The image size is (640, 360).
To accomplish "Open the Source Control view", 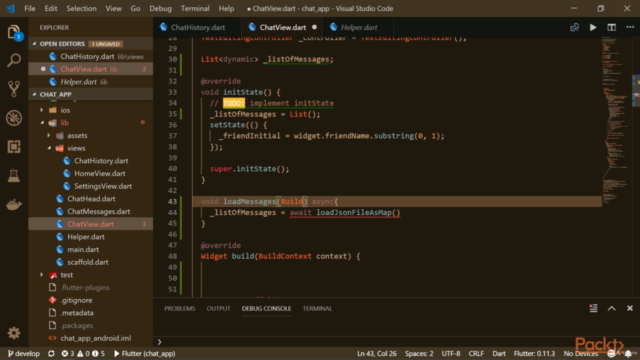I will 14,89.
